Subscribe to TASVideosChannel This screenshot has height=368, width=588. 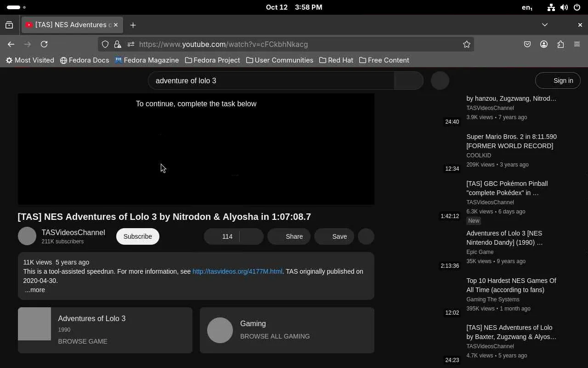click(138, 236)
